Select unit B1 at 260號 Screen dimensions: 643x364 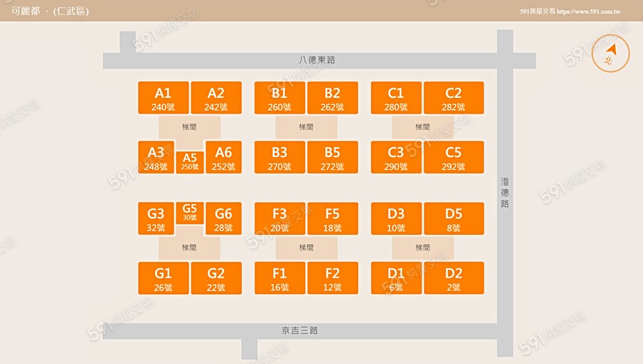(x=280, y=98)
